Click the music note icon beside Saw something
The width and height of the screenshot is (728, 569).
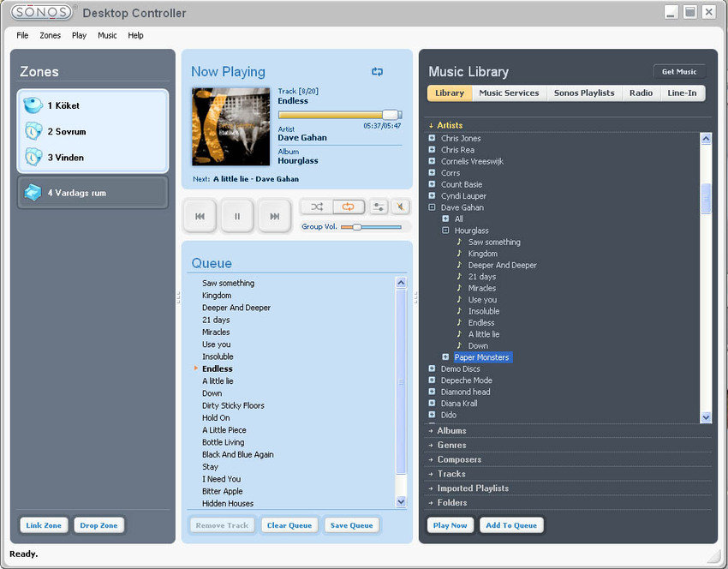[x=459, y=242]
